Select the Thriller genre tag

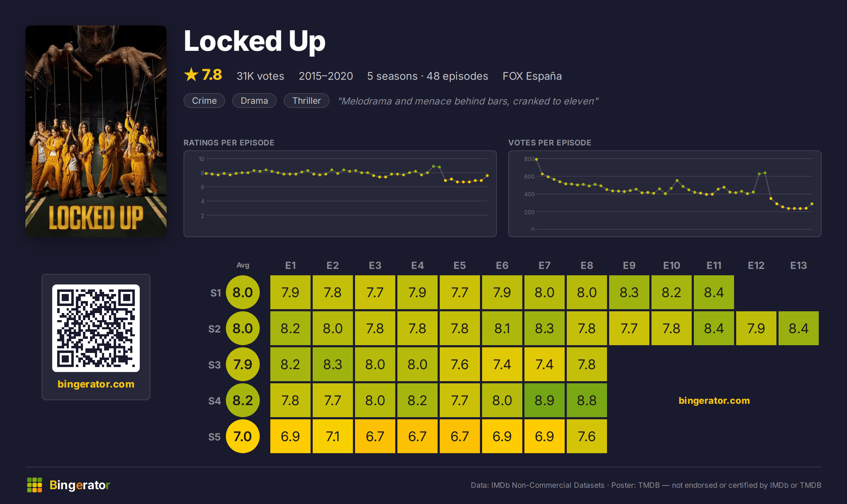(x=307, y=101)
